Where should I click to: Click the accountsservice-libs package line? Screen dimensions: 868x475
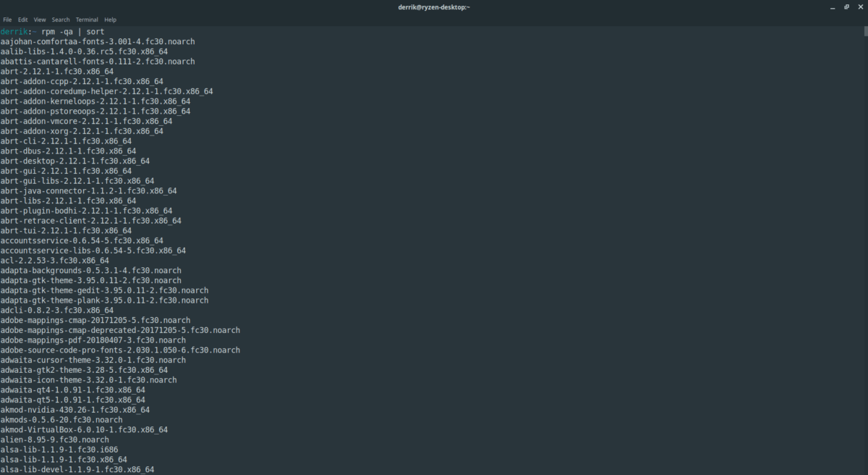click(93, 251)
